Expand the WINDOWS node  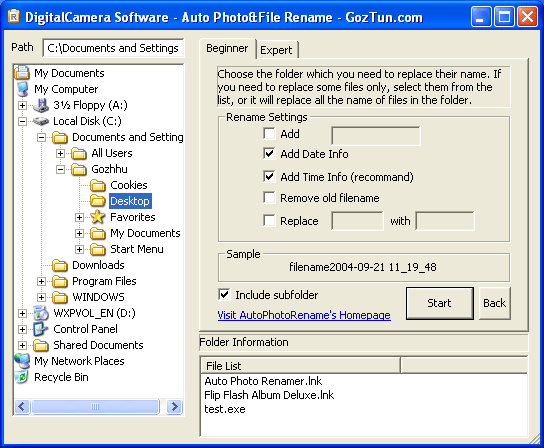tap(41, 297)
